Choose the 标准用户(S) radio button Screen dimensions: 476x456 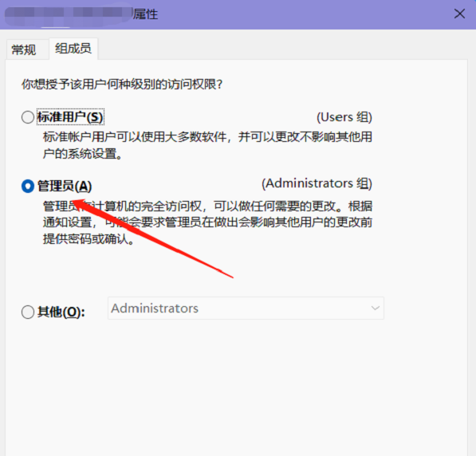click(28, 117)
